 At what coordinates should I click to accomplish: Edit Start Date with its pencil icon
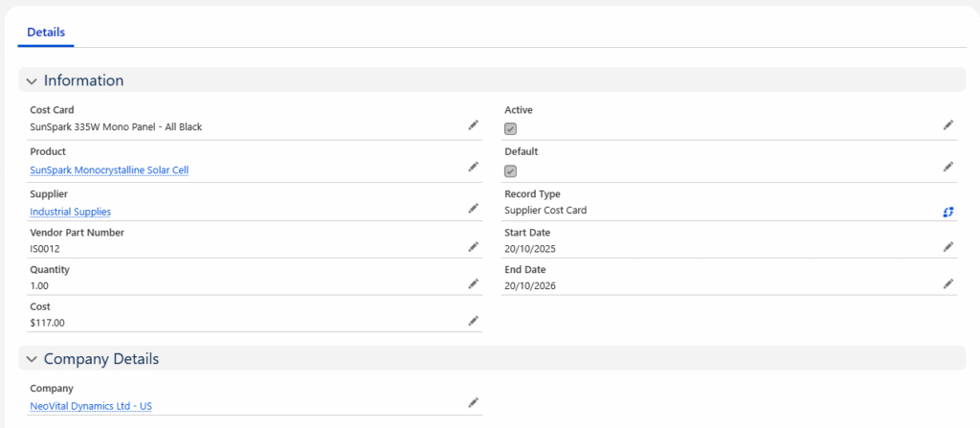(x=947, y=247)
